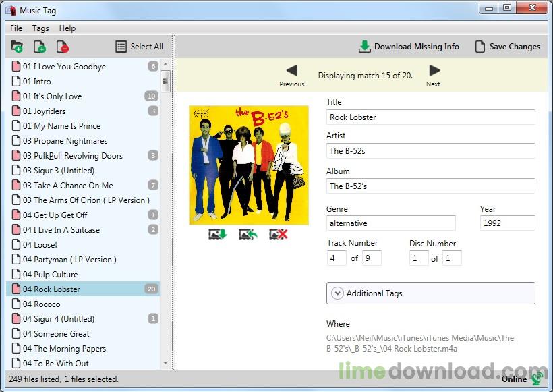The image size is (553, 392).
Task: Click the pink file icon beside 01 Joyriders
Action: (x=16, y=111)
